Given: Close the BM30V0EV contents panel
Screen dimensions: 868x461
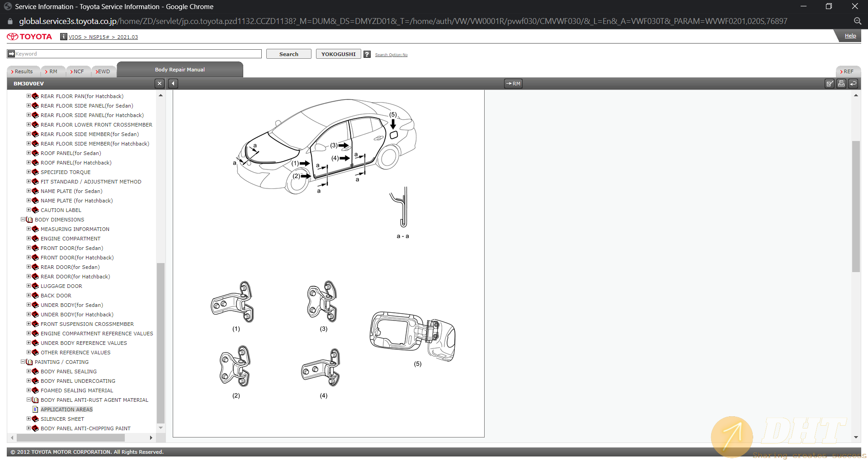Looking at the screenshot, I should 159,84.
